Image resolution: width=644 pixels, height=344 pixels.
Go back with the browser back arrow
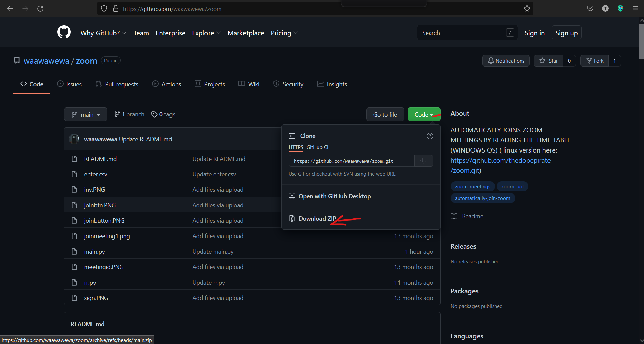point(10,9)
